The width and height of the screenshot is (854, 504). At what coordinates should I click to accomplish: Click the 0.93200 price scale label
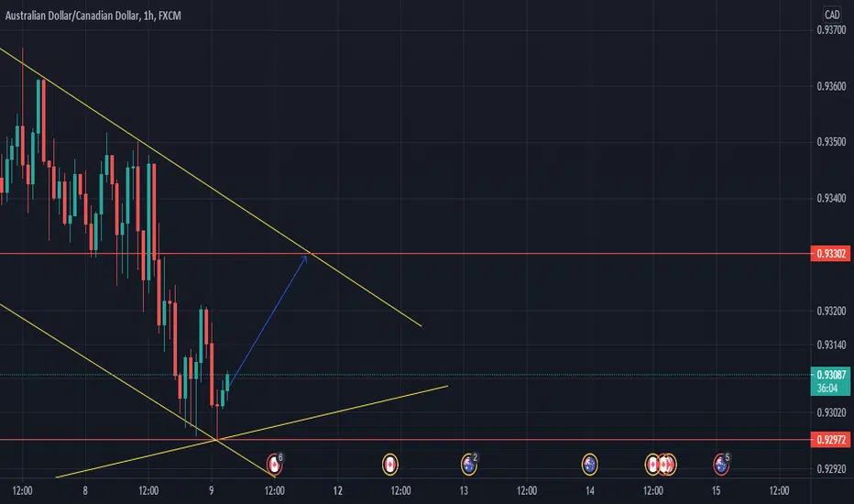click(x=831, y=312)
